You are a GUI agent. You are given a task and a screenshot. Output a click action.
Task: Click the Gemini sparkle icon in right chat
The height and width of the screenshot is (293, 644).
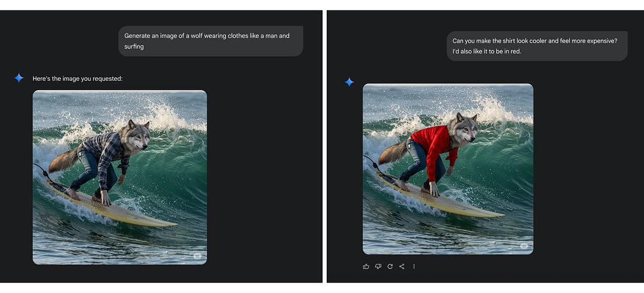click(349, 82)
